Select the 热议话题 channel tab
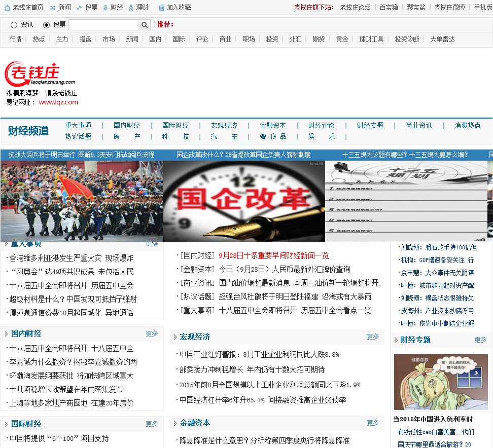493x448 pixels. coord(78,136)
